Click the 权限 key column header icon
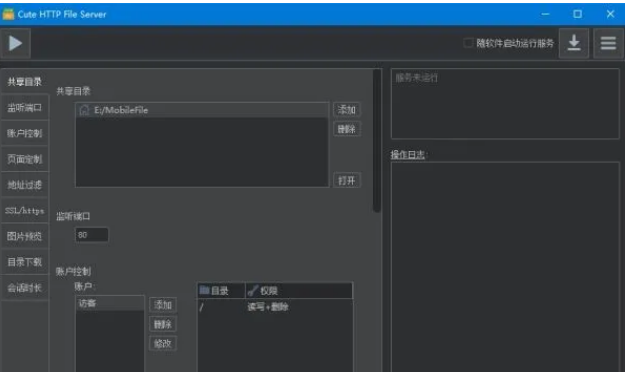Image resolution: width=625 pixels, height=372 pixels. tap(252, 291)
